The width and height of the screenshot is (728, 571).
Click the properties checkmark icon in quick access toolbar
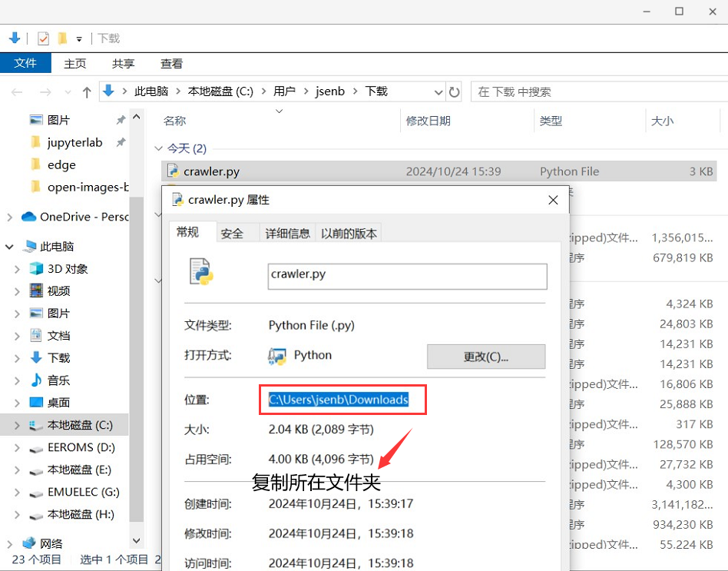43,38
